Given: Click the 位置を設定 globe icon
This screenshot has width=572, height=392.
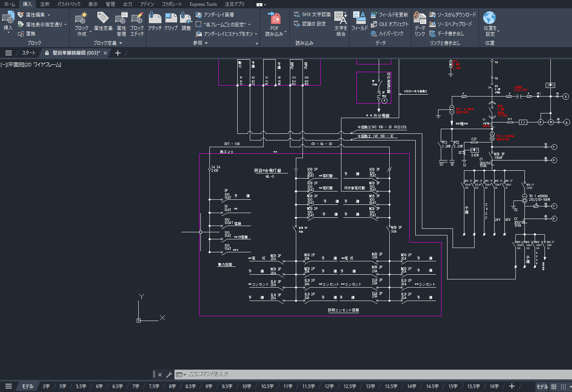Looking at the screenshot, I should pyautogui.click(x=489, y=18).
